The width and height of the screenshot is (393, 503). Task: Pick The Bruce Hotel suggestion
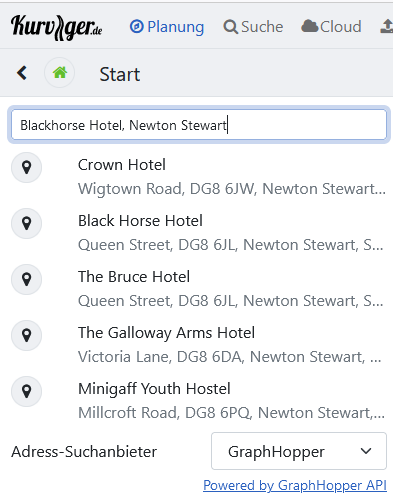pyautogui.click(x=199, y=289)
